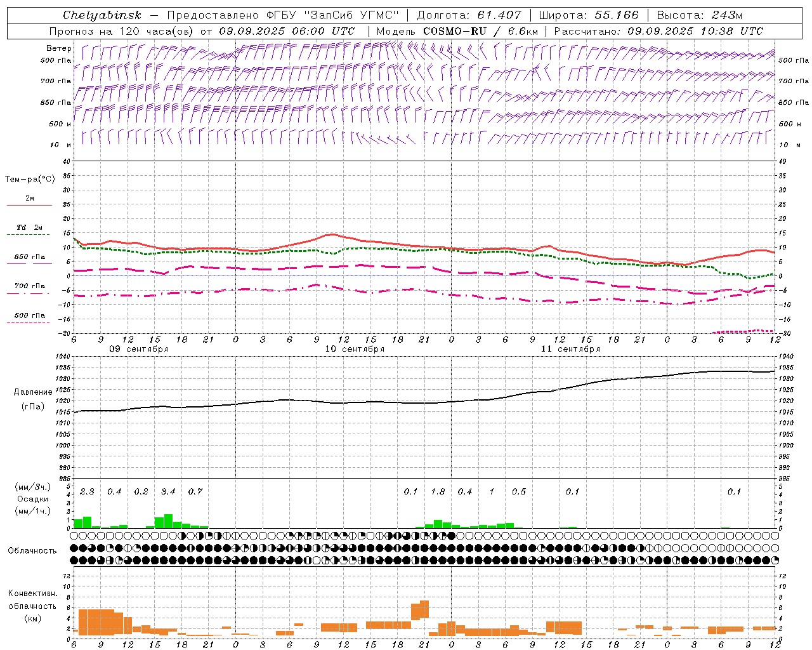Click the Широта: 55.166 value
Image resolution: width=812 pixels, height=650 pixels.
point(588,15)
